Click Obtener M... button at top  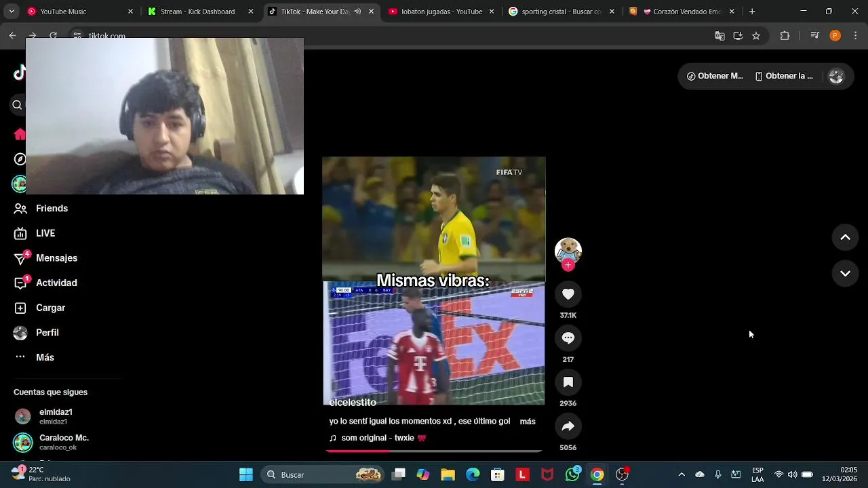coord(715,76)
